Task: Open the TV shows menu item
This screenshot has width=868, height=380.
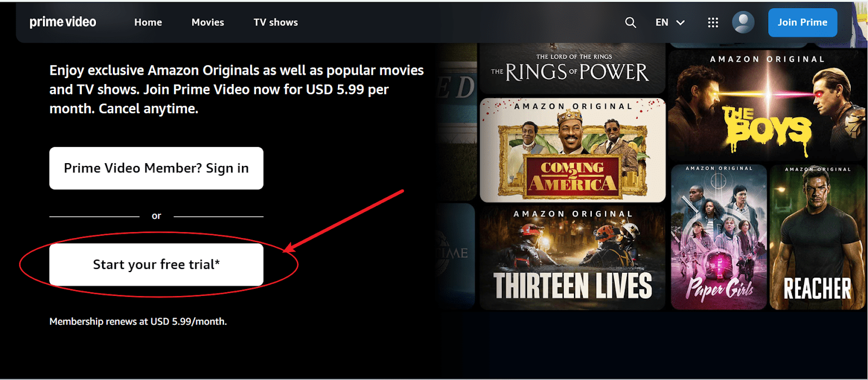Action: click(x=276, y=22)
